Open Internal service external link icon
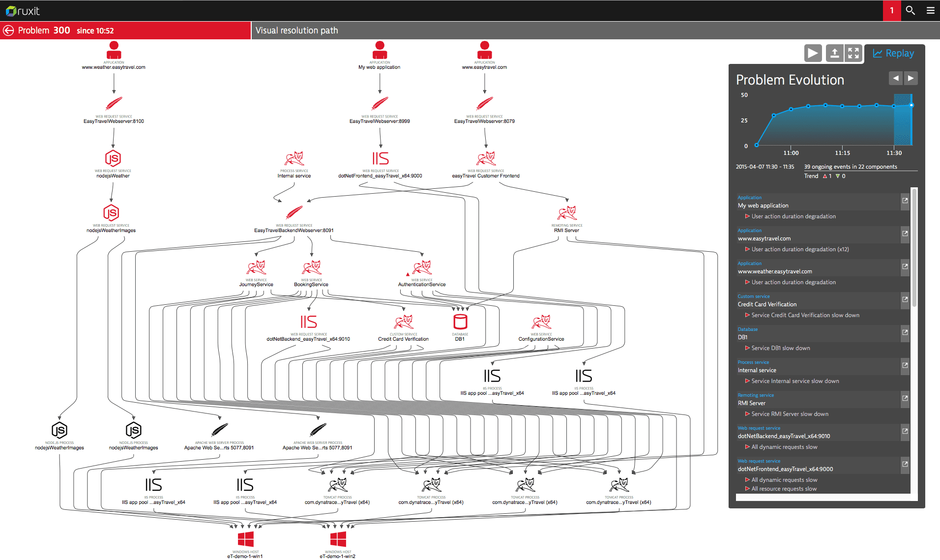940x560 pixels. click(x=905, y=365)
